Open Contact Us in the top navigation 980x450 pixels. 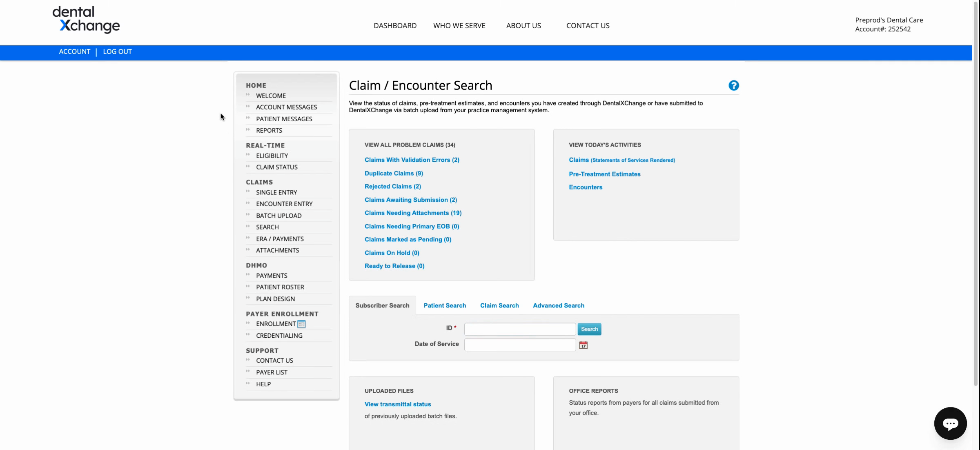pyautogui.click(x=588, y=25)
